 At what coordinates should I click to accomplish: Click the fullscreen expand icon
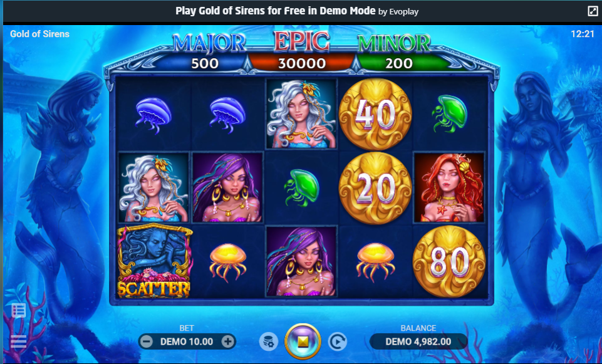click(x=593, y=11)
